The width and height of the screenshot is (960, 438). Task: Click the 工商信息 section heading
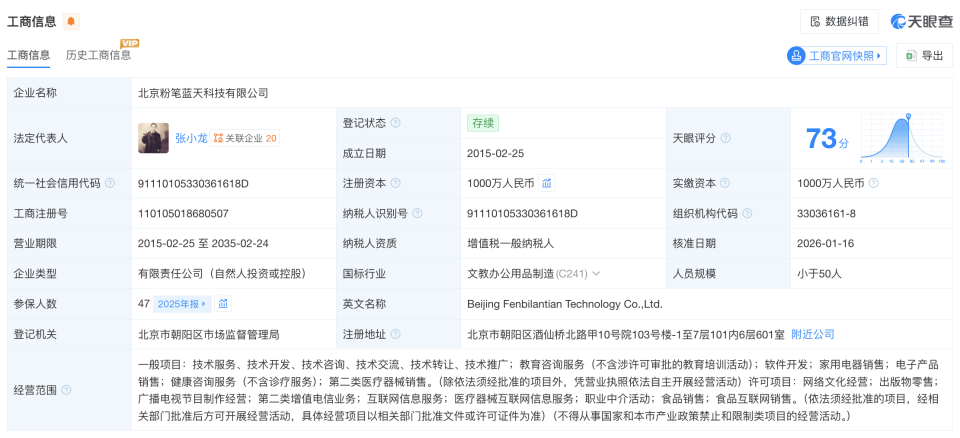(x=32, y=22)
